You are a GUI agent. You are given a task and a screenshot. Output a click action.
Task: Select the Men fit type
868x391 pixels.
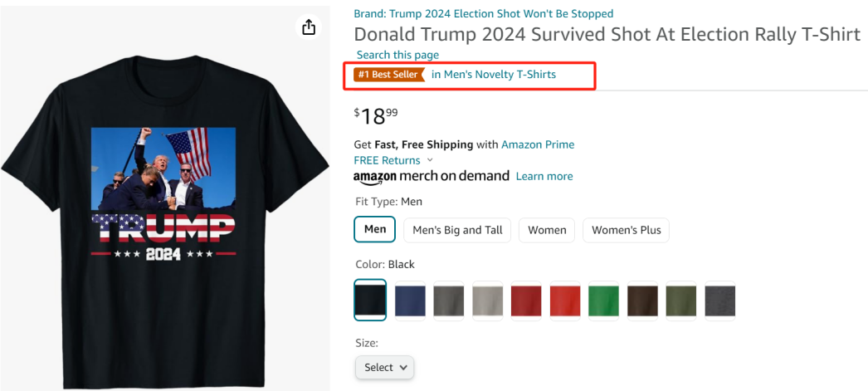click(x=375, y=229)
